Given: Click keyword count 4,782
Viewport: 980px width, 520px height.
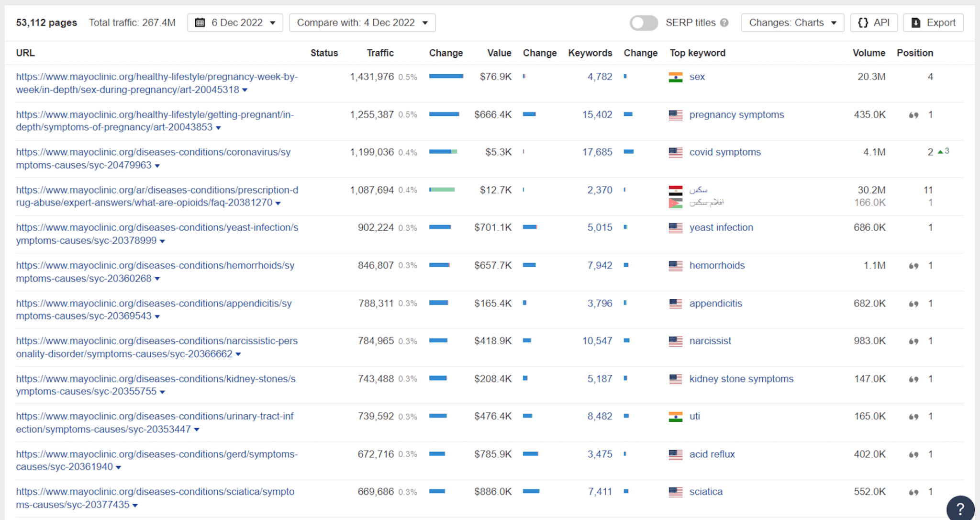Looking at the screenshot, I should pos(600,77).
